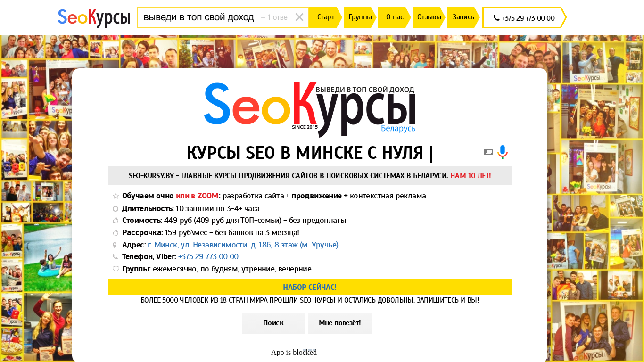Open the on-screen keyboard icon
Image resolution: width=644 pixels, height=362 pixels.
coord(488,152)
